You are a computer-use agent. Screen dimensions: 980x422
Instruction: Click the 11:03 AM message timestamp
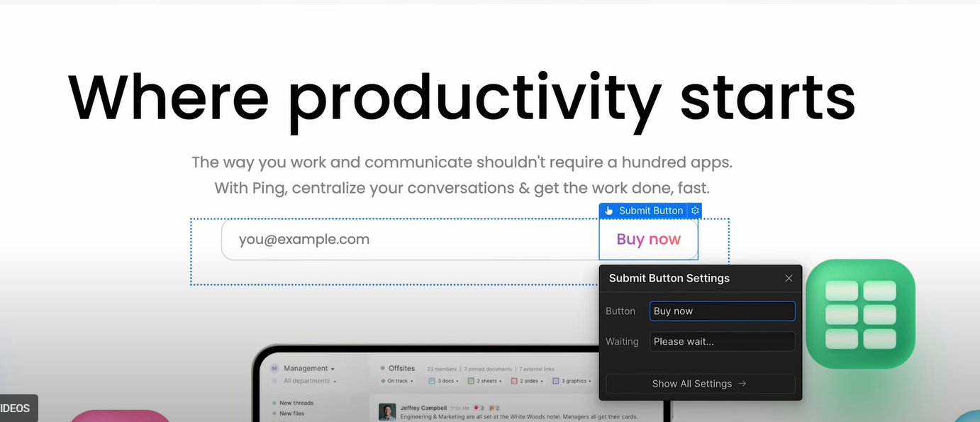click(x=460, y=409)
